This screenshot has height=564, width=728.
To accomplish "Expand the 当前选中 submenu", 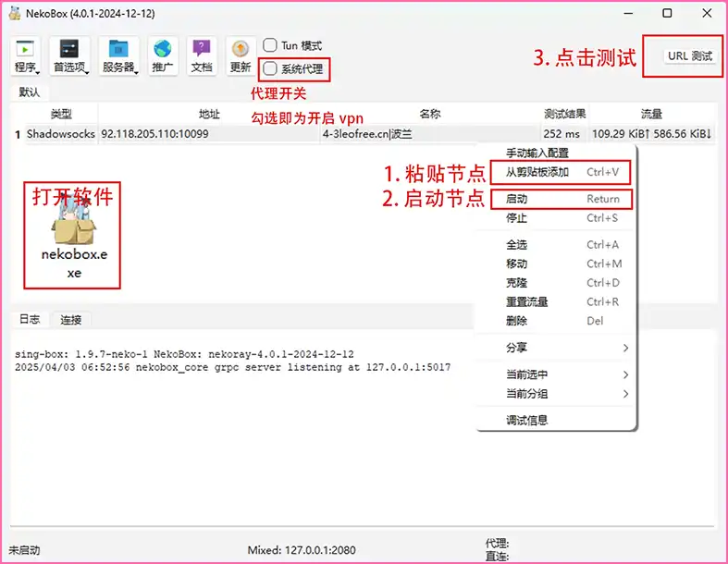I will click(x=556, y=374).
